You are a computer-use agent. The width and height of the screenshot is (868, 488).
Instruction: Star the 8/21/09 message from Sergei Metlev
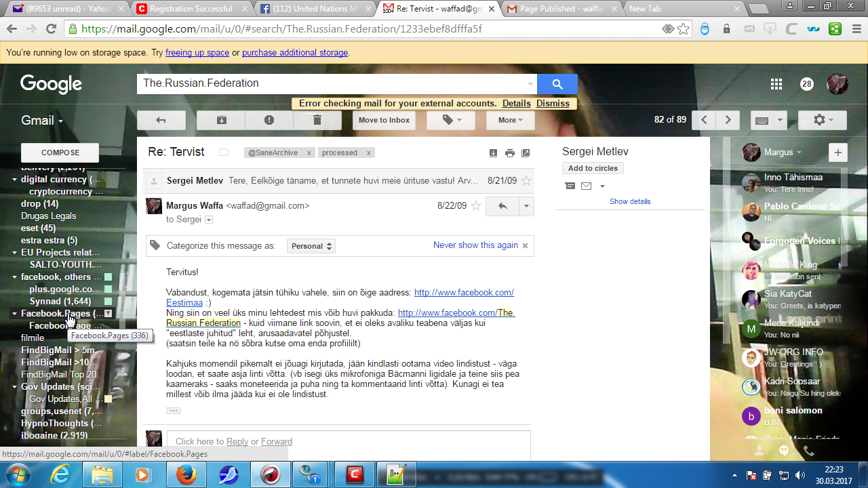[x=526, y=181]
